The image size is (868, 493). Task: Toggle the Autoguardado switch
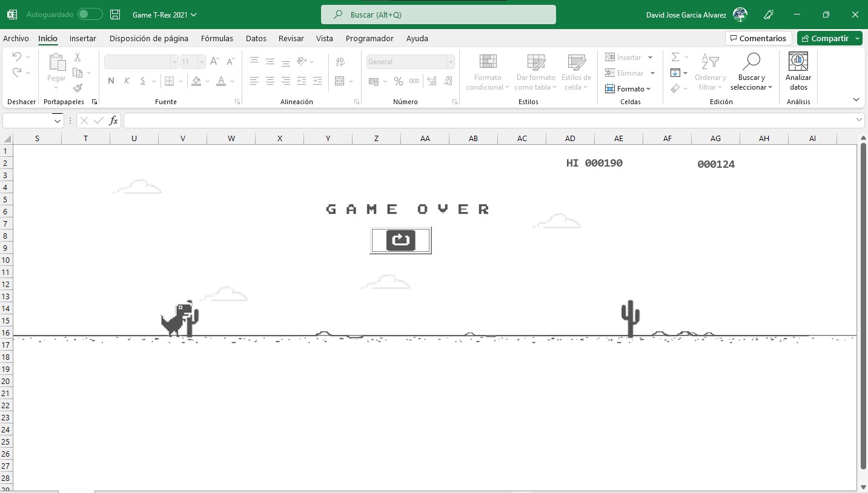coord(90,14)
